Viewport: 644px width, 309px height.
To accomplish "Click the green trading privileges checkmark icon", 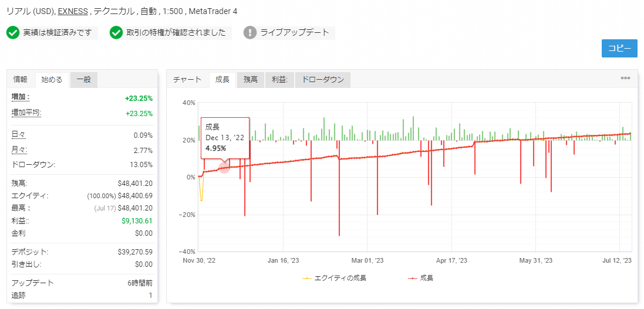I will coord(116,33).
